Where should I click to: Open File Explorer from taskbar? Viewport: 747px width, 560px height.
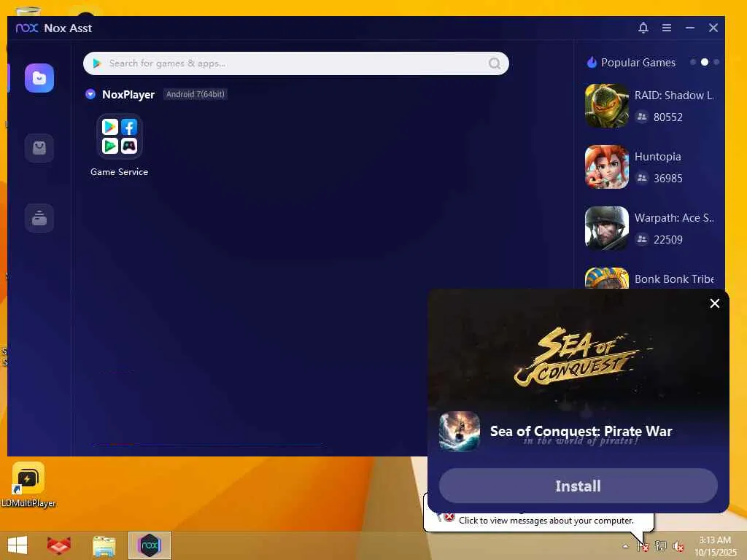(x=104, y=545)
